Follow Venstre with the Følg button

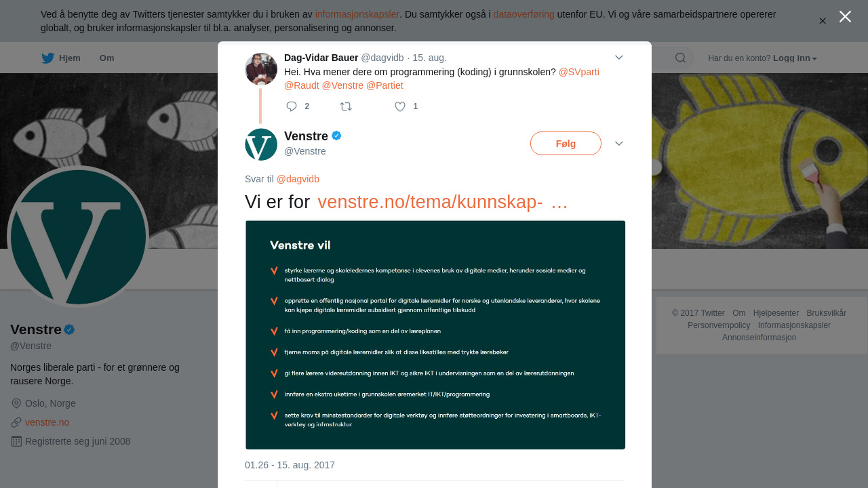[x=566, y=144]
